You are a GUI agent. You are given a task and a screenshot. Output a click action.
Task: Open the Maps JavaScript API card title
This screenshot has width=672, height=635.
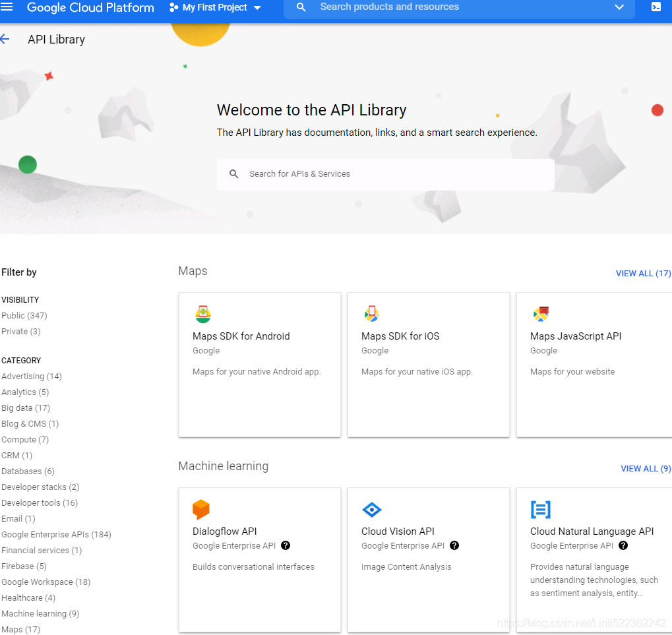[x=576, y=336]
